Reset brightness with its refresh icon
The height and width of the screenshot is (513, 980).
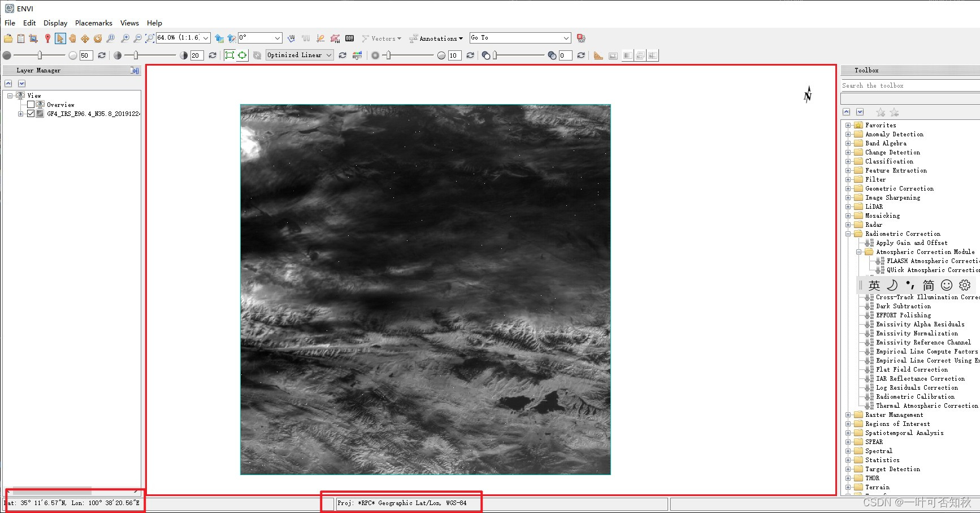(102, 55)
